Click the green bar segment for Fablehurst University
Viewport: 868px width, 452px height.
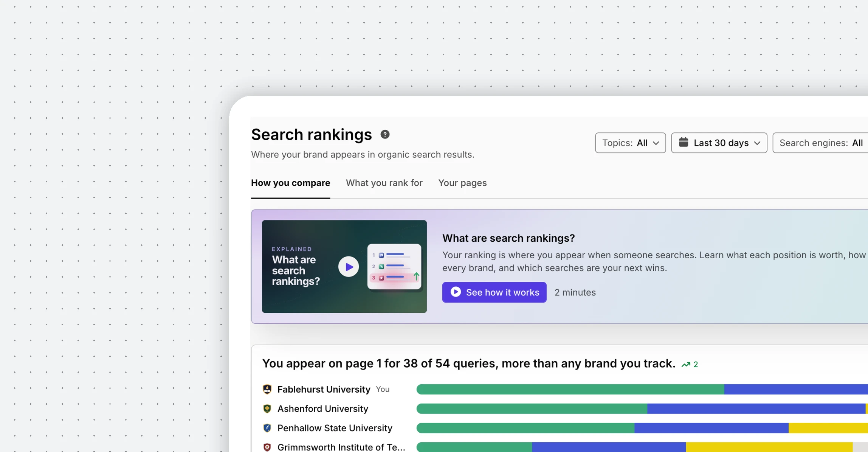pos(570,389)
